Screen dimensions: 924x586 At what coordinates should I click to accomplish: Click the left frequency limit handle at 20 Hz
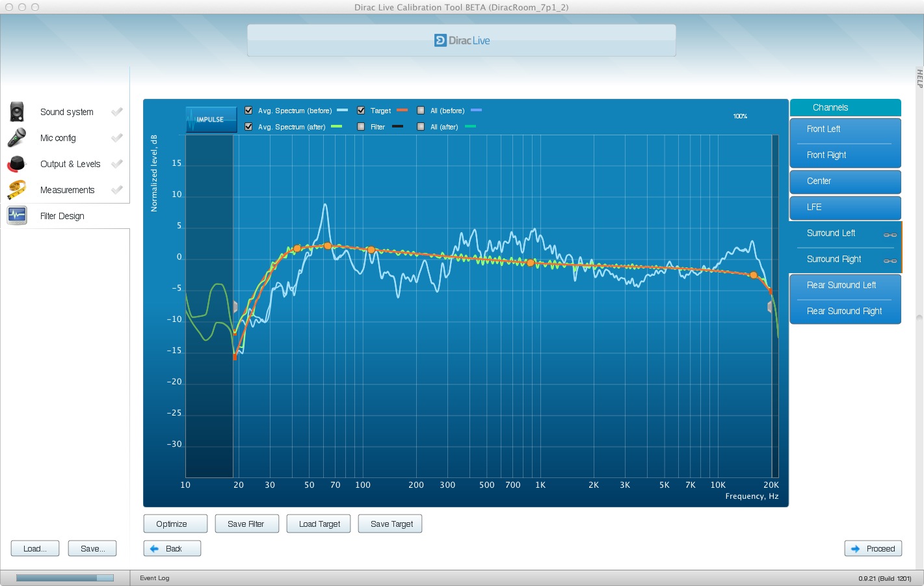[x=235, y=306]
